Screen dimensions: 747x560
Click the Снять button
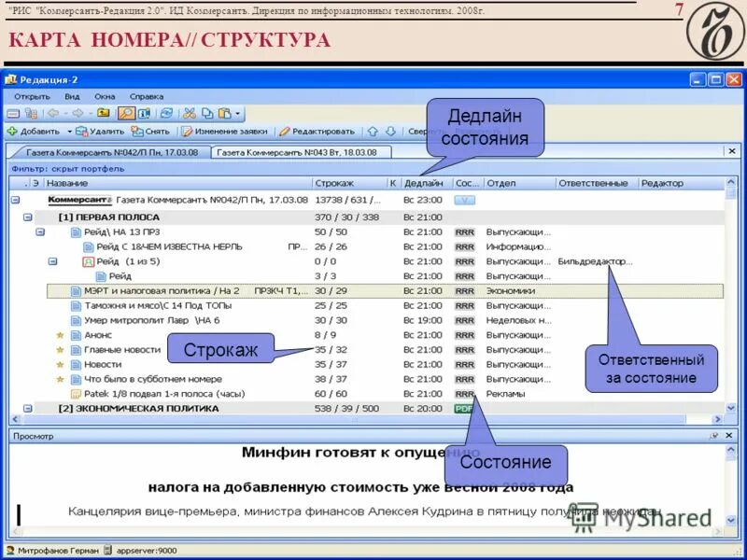(x=150, y=132)
